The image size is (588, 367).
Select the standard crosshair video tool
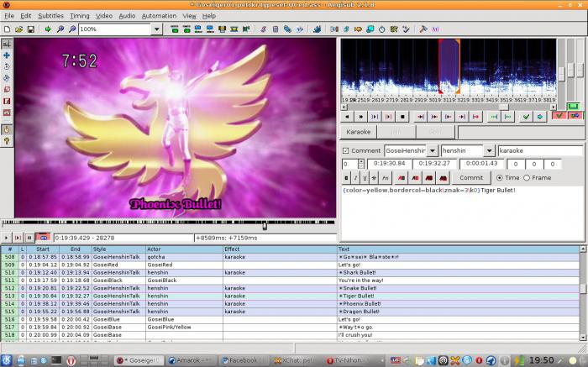(x=7, y=44)
